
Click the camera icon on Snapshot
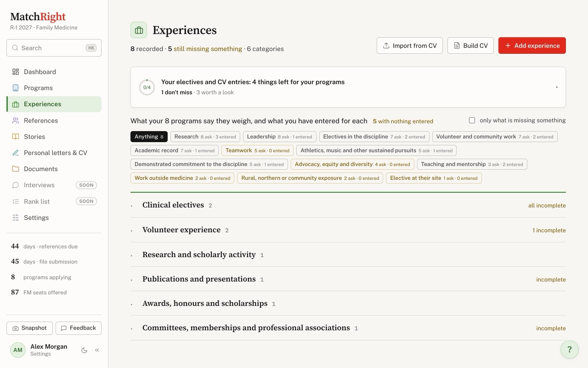point(16,328)
